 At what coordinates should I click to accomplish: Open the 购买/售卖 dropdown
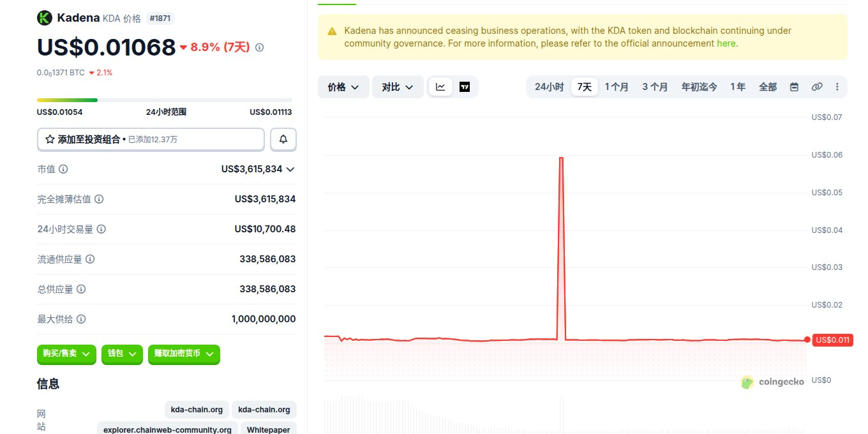pos(66,354)
